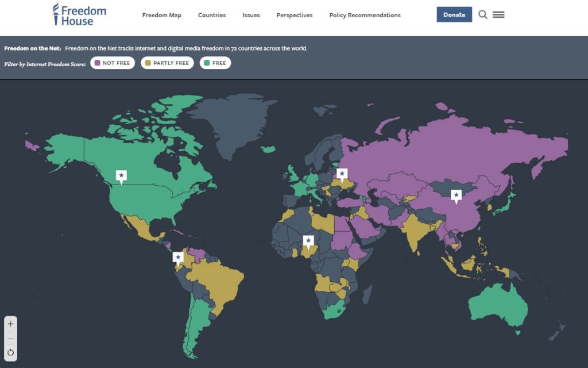Click the star marker over Colombia
588x368 pixels.
click(x=178, y=257)
